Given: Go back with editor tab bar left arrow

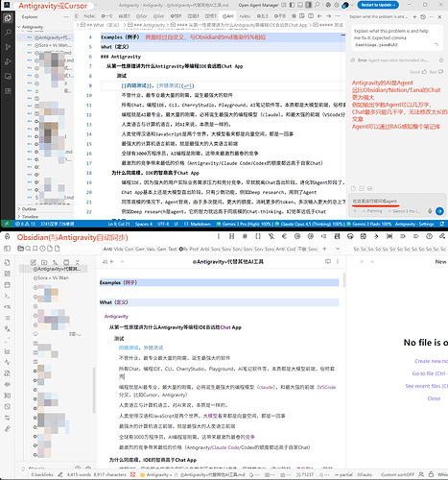Looking at the screenshot, I should pyautogui.click(x=319, y=16).
